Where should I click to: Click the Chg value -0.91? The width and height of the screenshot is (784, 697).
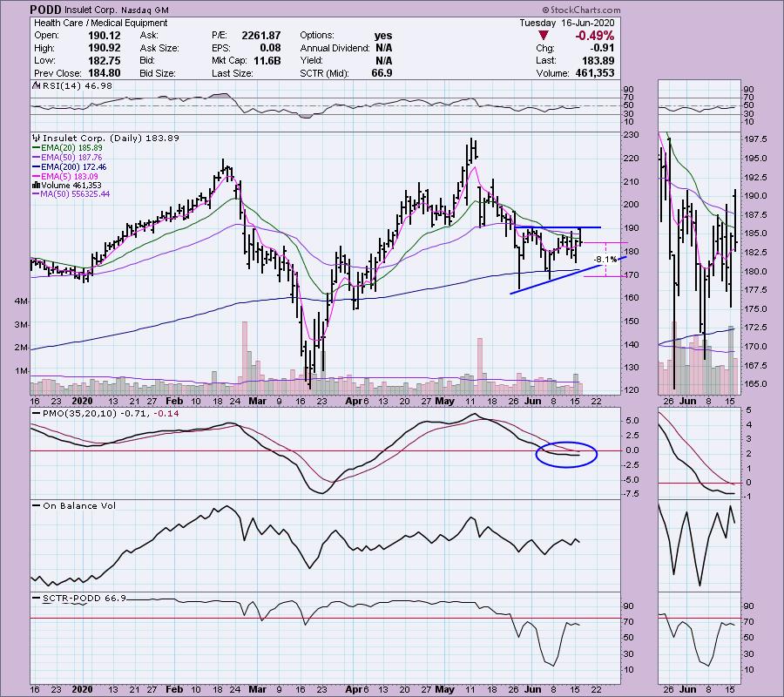[x=603, y=48]
